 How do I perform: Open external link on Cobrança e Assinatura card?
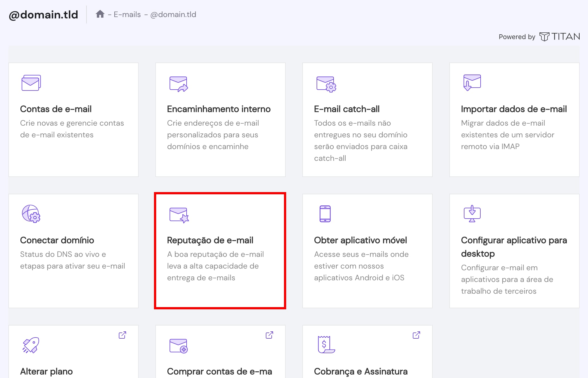(416, 335)
